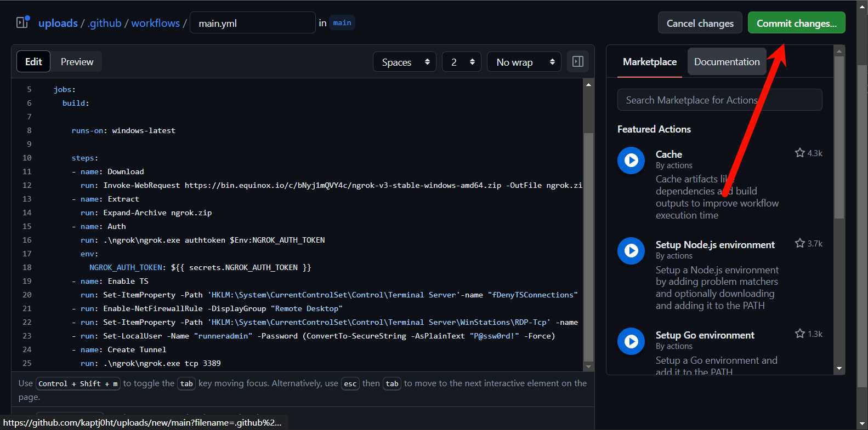868x430 pixels.
Task: Toggle the editor side panel icon
Action: tap(578, 62)
